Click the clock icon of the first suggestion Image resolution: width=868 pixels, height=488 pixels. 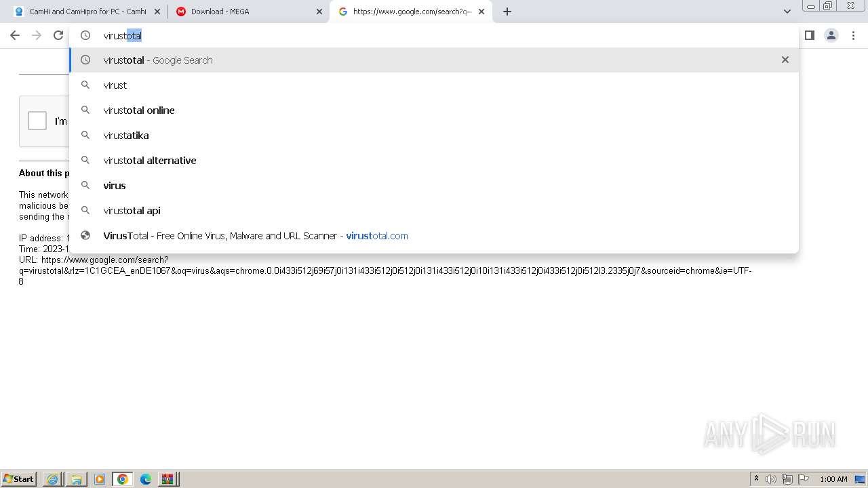pos(85,60)
